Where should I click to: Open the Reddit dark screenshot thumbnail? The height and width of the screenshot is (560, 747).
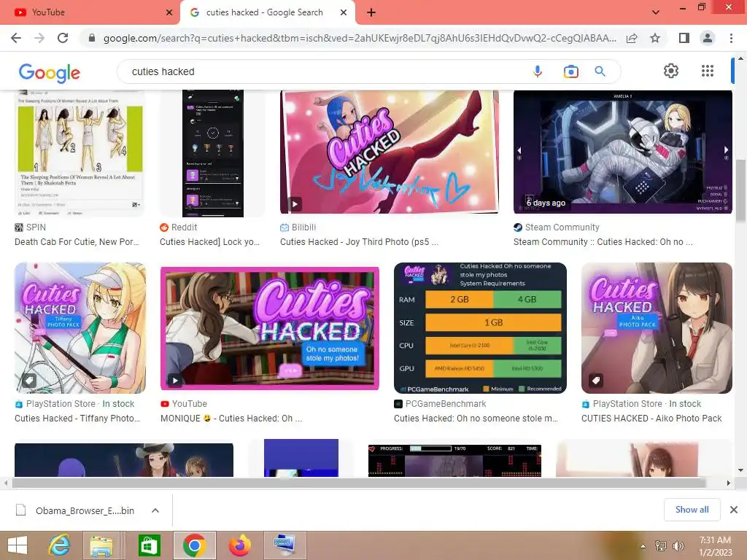(x=212, y=153)
